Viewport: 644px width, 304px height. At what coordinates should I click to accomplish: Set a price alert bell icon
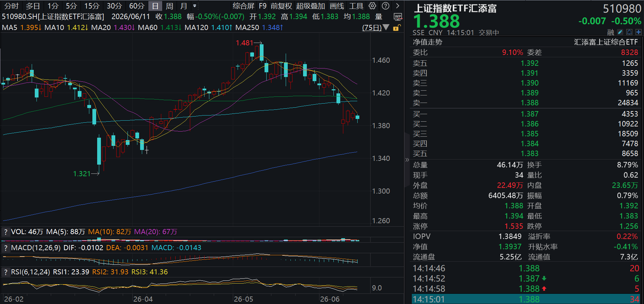629,32
